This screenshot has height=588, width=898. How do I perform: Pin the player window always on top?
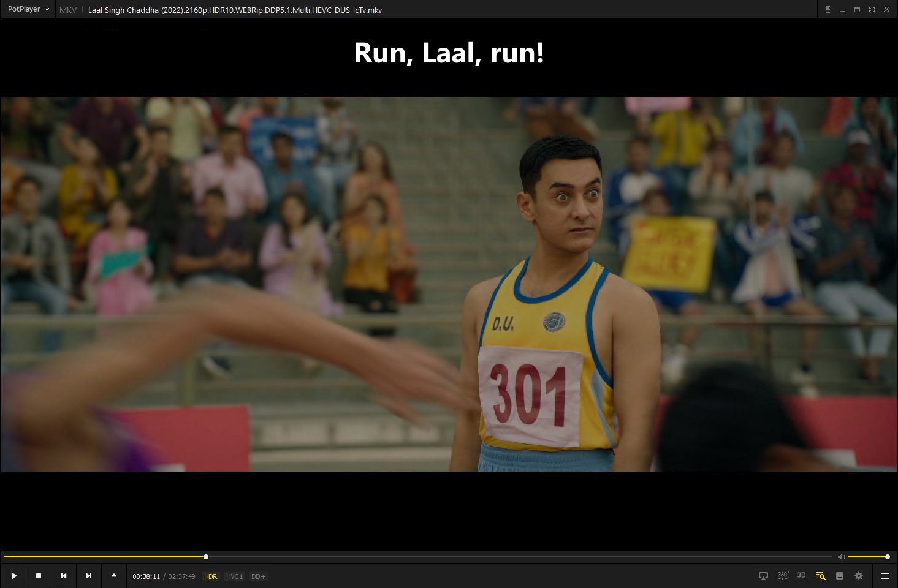[828, 9]
